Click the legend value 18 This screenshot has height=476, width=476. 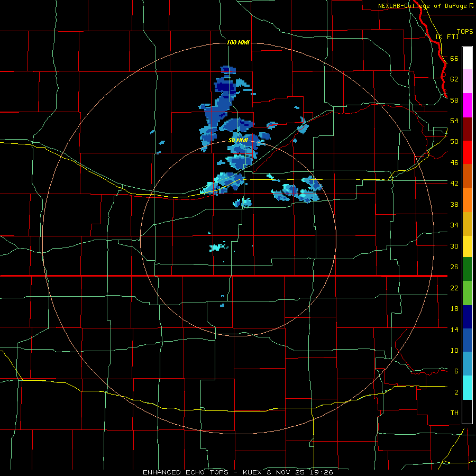(x=454, y=309)
